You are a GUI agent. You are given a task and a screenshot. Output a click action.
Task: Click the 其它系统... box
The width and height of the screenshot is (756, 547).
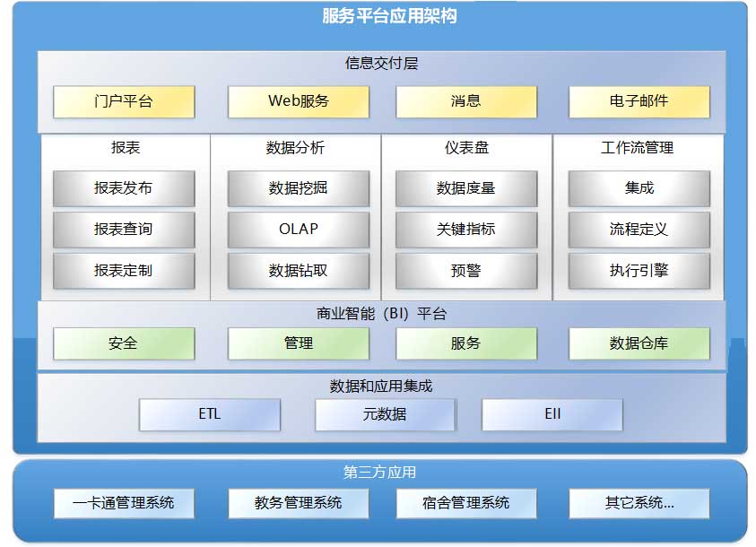pyautogui.click(x=639, y=504)
